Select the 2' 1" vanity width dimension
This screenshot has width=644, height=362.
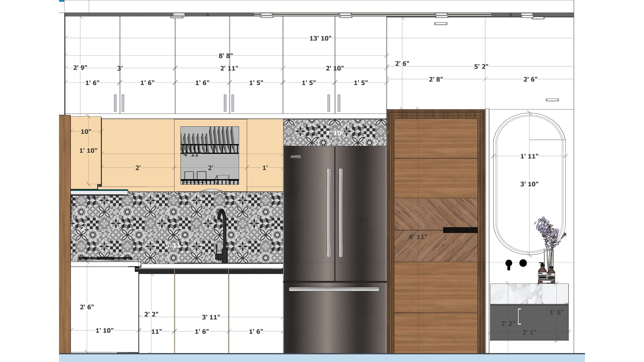529,333
